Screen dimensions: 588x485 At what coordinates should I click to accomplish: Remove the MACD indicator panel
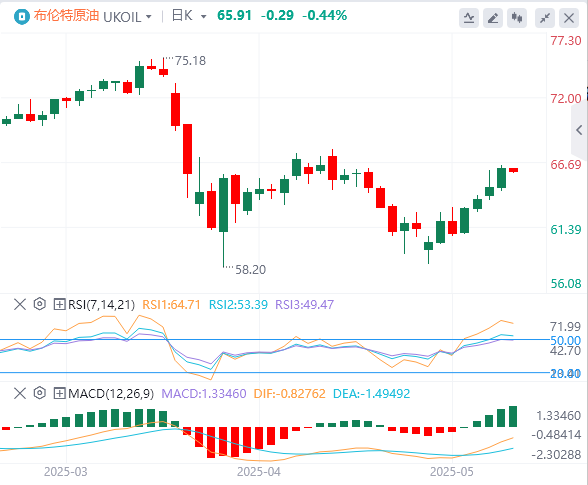coord(20,393)
